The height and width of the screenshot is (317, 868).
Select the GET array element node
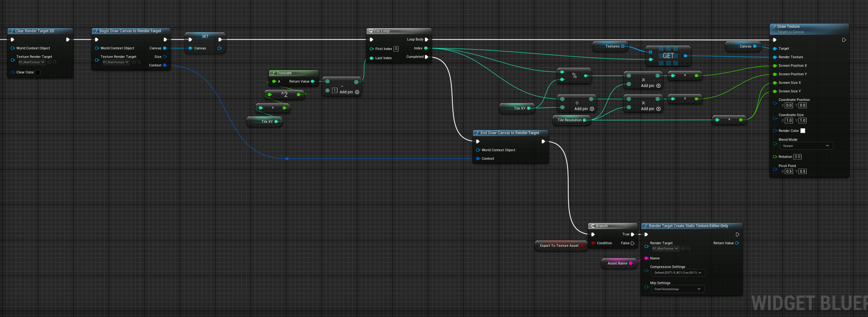tap(669, 56)
